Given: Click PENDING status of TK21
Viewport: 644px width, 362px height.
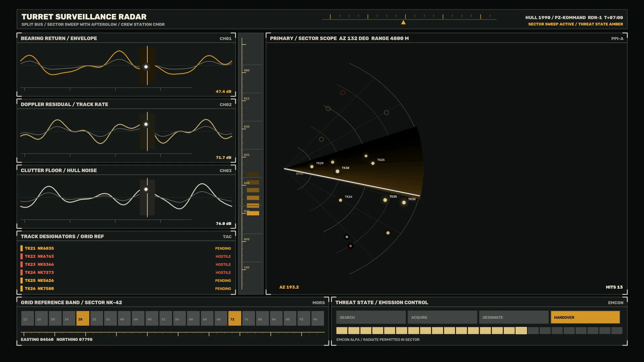Looking at the screenshot, I should 223,249.
